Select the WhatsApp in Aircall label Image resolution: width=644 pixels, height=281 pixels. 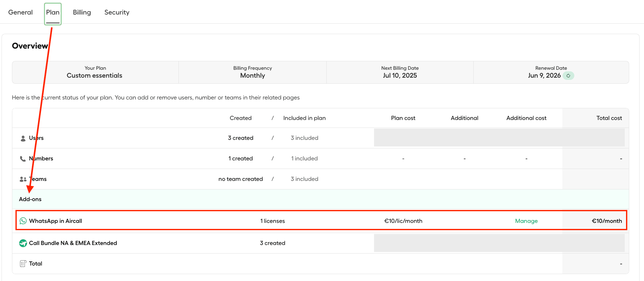56,221
